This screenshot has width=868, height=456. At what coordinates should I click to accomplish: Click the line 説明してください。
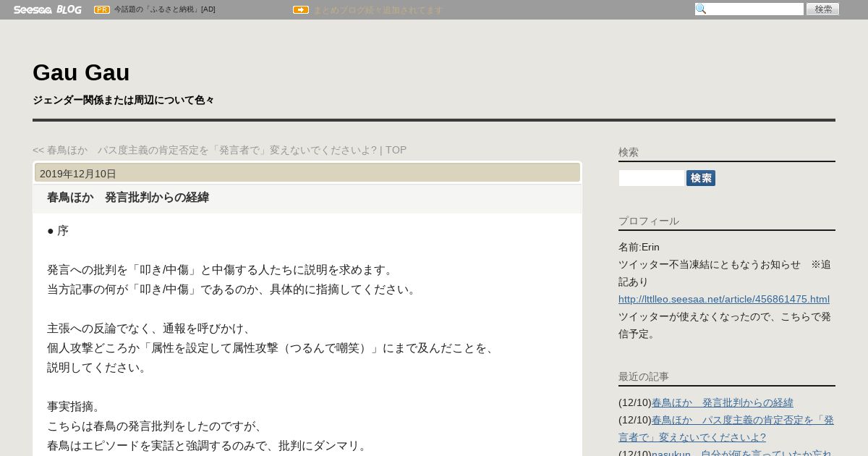click(99, 367)
